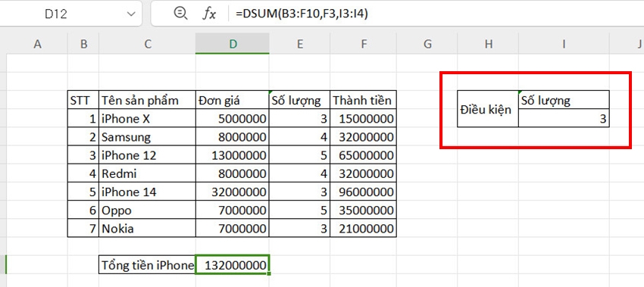Click the 'Tên sản phẩm' header cell
Viewport: 644px width, 287px height.
(148, 100)
